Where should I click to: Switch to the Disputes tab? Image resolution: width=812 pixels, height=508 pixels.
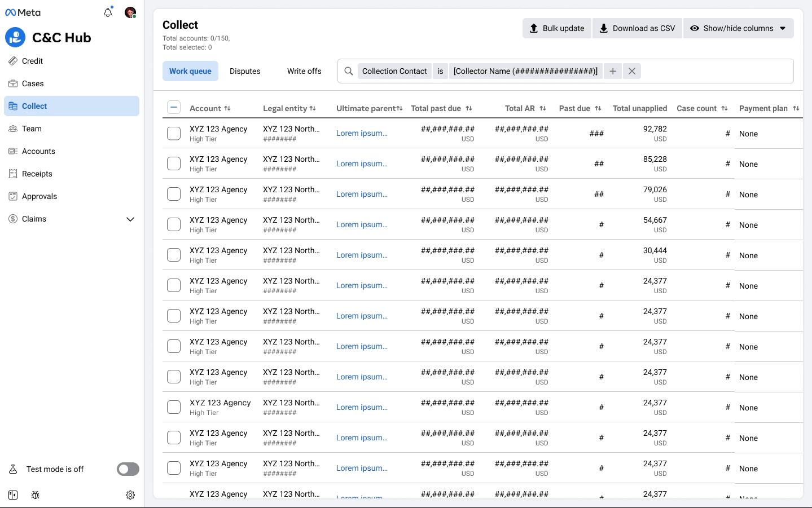[x=245, y=71]
